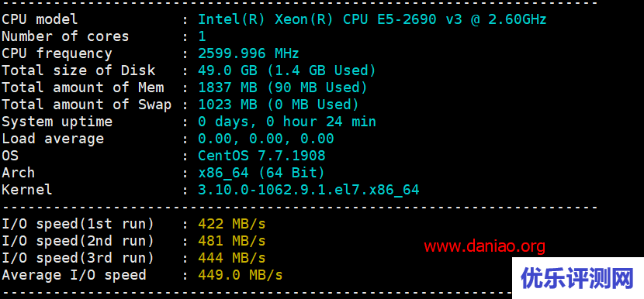Viewport: 644px width, 299px height.
Task: Click the Total size of Disk value
Action: coord(286,70)
